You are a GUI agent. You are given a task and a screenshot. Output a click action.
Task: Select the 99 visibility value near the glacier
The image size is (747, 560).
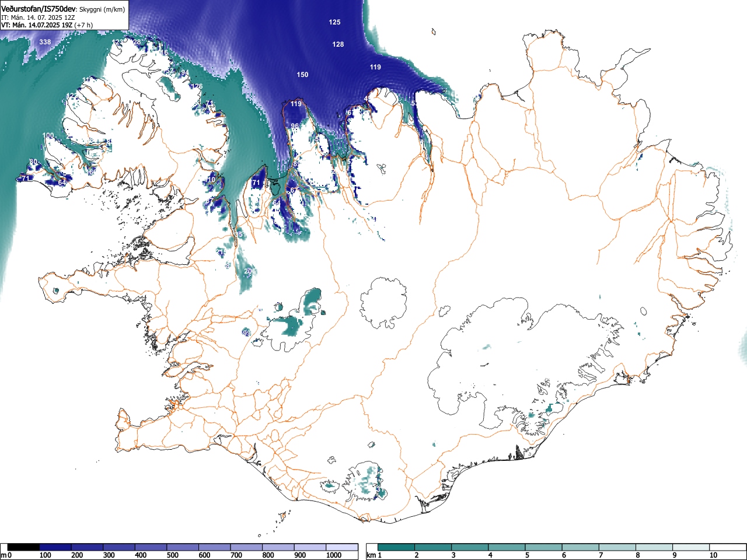pyautogui.click(x=246, y=332)
